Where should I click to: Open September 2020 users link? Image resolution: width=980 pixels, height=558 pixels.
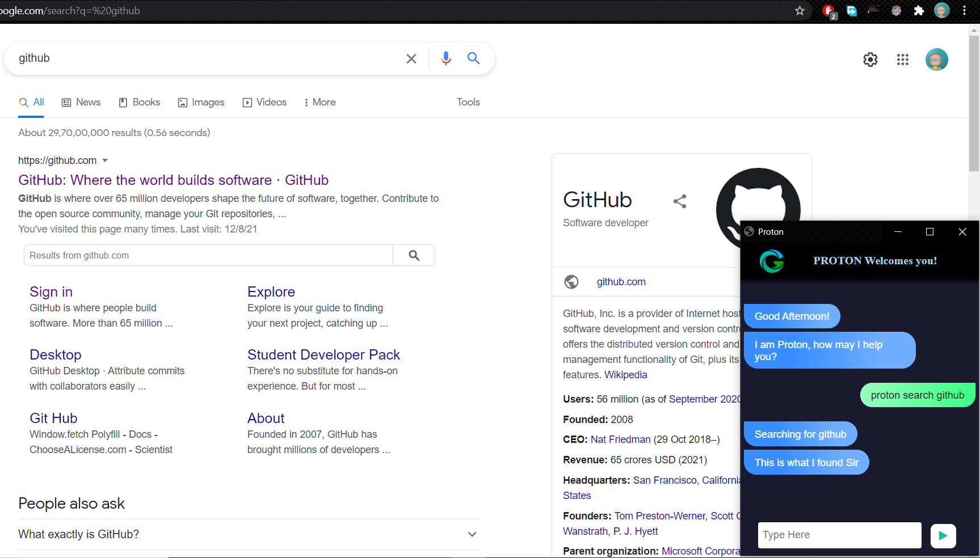click(704, 399)
